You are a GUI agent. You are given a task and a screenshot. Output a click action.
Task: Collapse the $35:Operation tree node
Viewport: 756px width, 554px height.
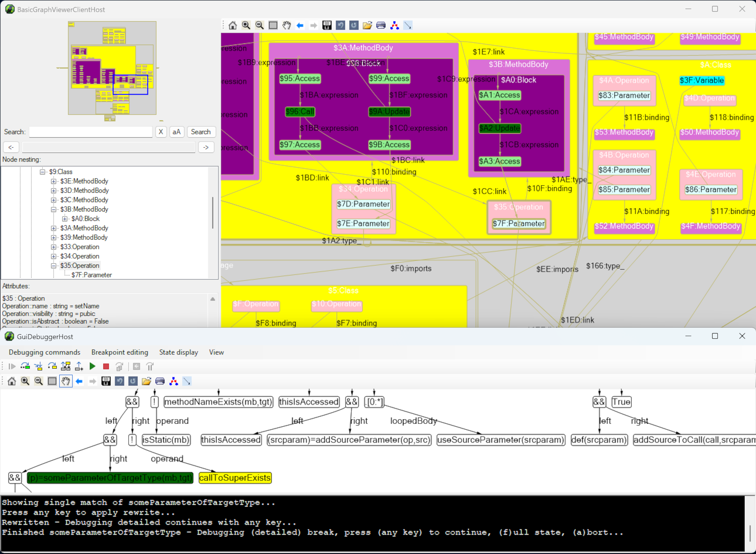[x=54, y=266]
